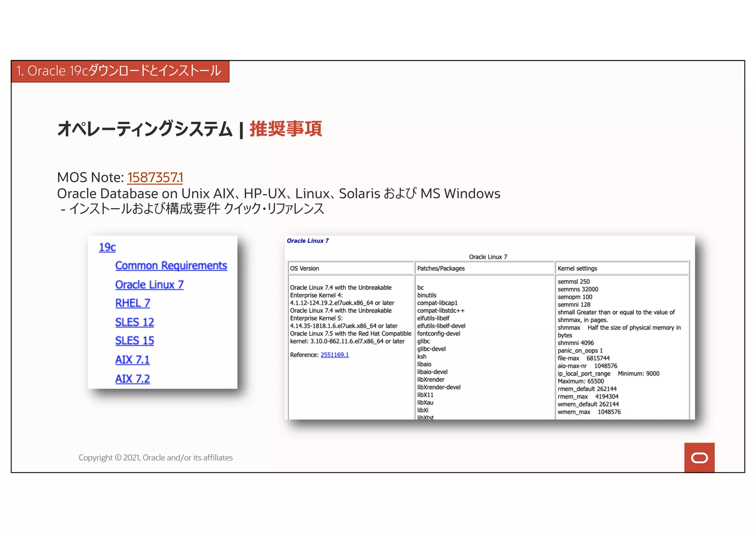Click 'semmsl 250' kernel setting
Viewport: 756px width, 534px height.
[574, 282]
